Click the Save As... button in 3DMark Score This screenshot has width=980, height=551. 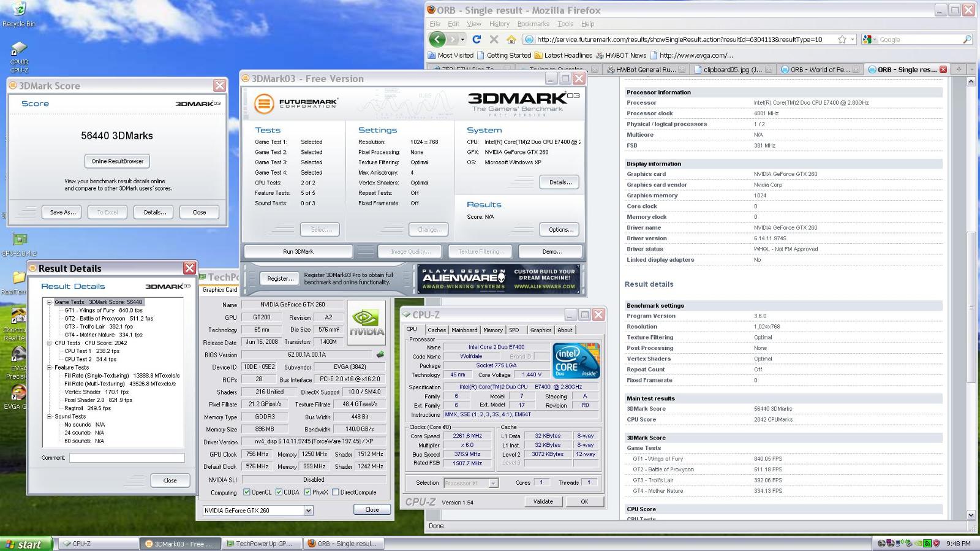click(x=62, y=212)
